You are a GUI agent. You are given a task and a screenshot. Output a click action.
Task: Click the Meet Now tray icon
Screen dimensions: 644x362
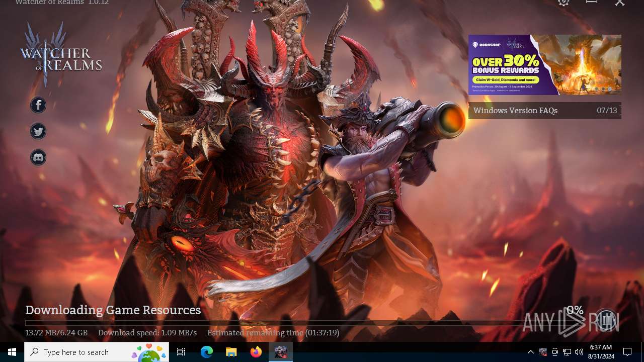click(555, 352)
